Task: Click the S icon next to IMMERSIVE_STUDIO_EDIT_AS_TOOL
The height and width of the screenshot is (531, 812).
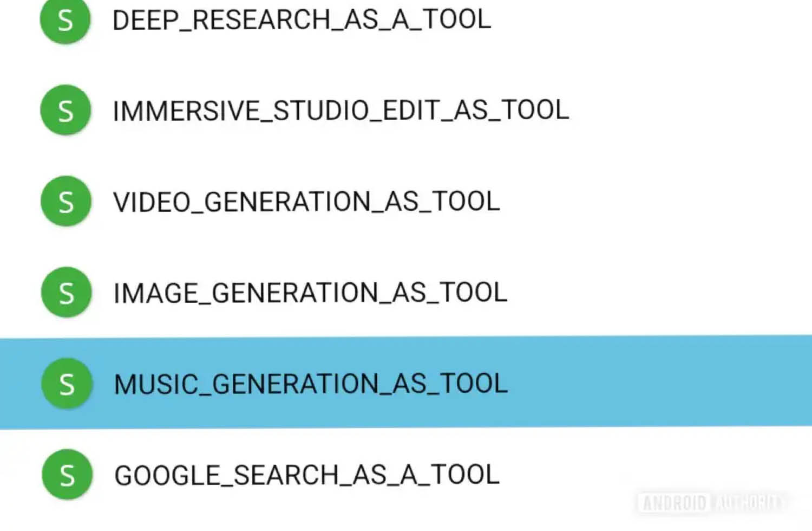Action: click(x=66, y=111)
